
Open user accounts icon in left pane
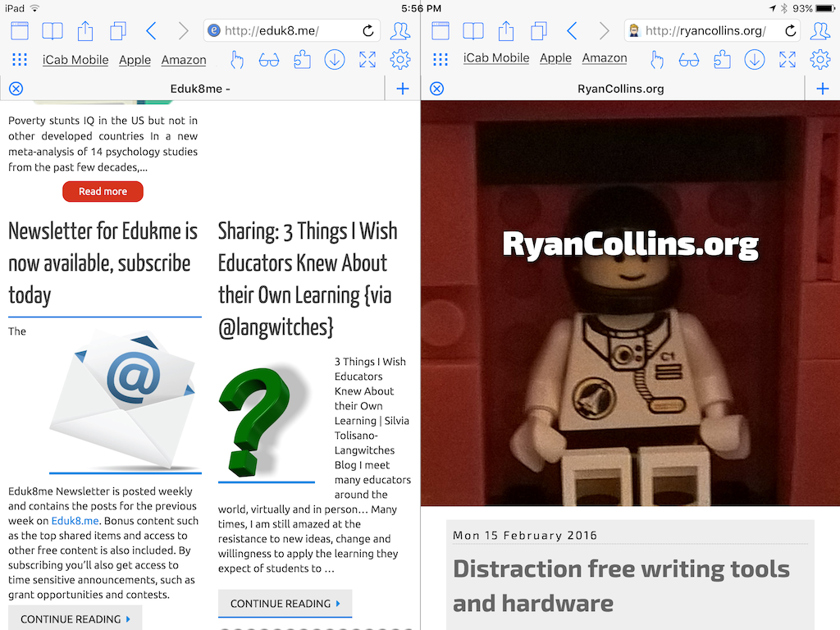400,31
